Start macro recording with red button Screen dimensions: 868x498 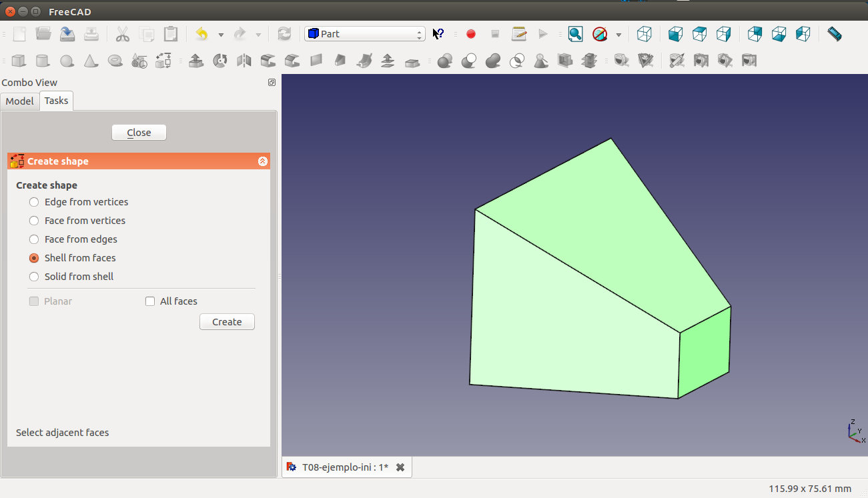[x=471, y=34]
